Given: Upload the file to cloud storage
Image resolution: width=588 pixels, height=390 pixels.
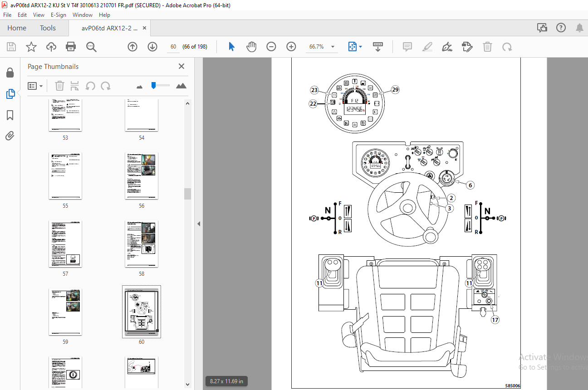Looking at the screenshot, I should [x=51, y=47].
